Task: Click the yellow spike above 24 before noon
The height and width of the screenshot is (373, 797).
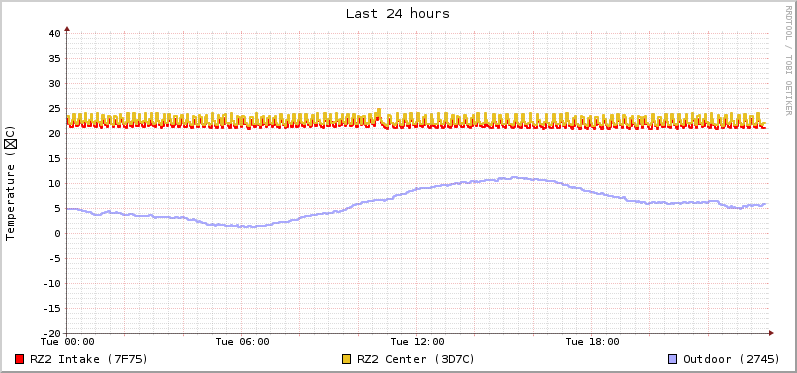Action: click(379, 111)
